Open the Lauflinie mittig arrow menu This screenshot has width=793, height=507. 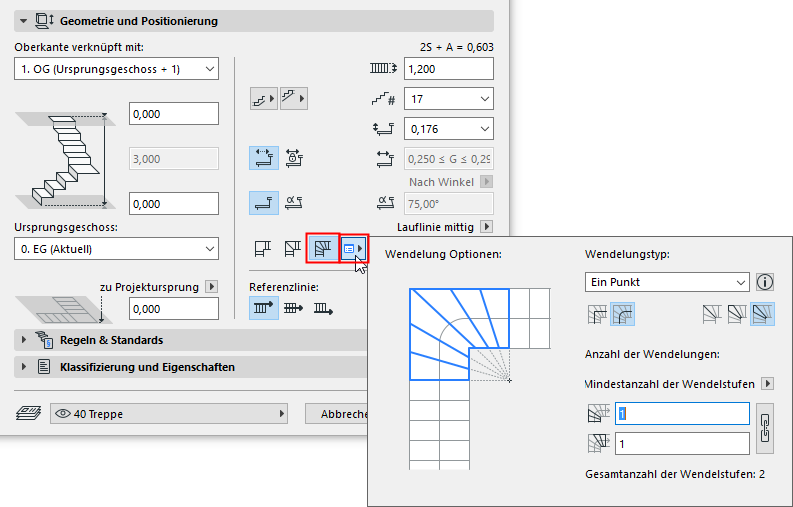(x=487, y=227)
